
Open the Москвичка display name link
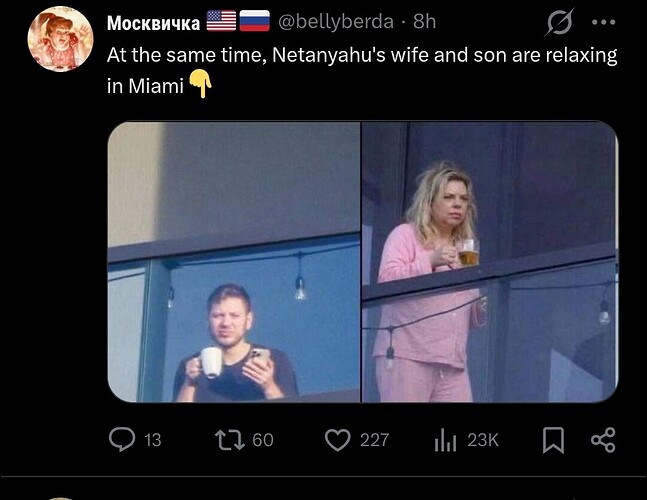[152, 22]
